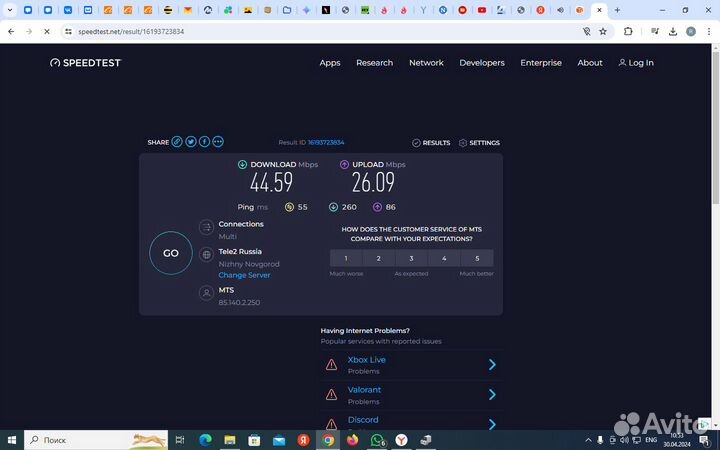Open media controls in Chrome toolbar

pyautogui.click(x=655, y=31)
